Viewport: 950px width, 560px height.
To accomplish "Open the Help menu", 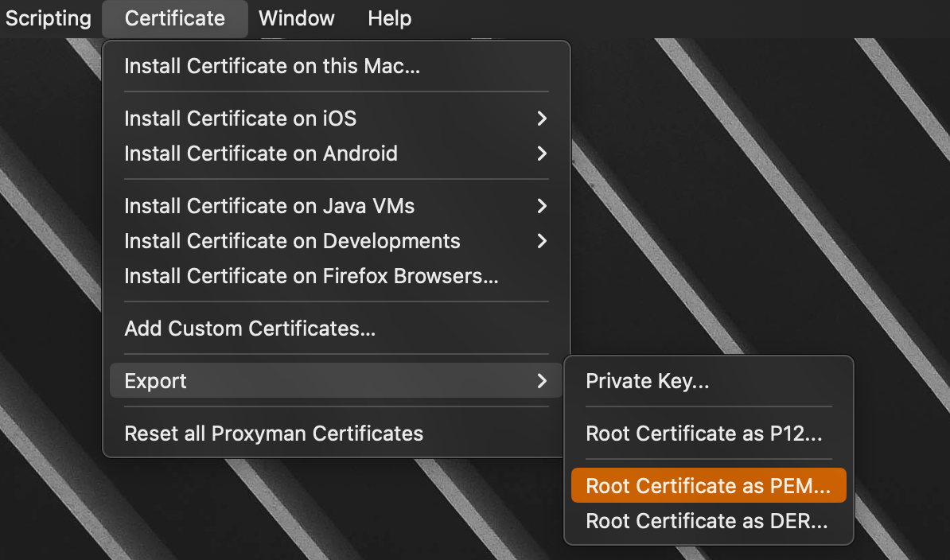I will point(389,18).
